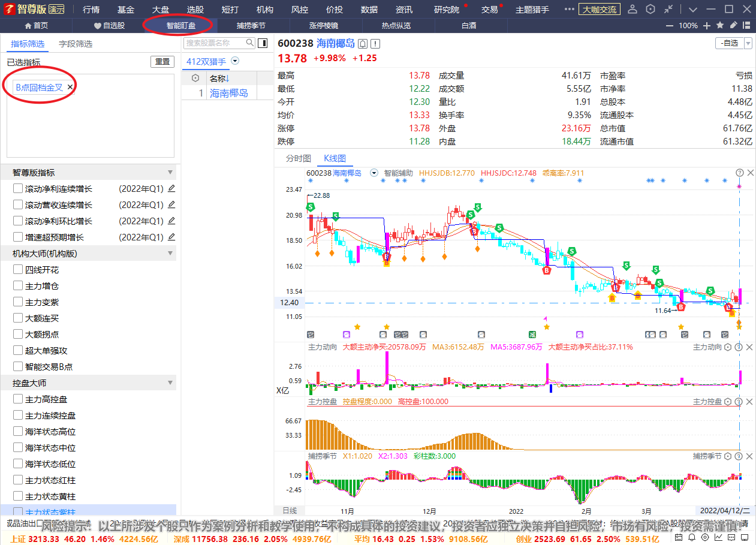This screenshot has width=756, height=545.
Task: Open the 行情 menu
Action: (91, 10)
